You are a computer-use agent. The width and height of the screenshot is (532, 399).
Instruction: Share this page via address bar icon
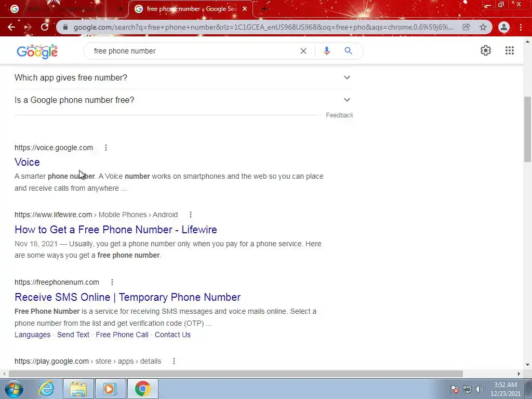coord(466,27)
